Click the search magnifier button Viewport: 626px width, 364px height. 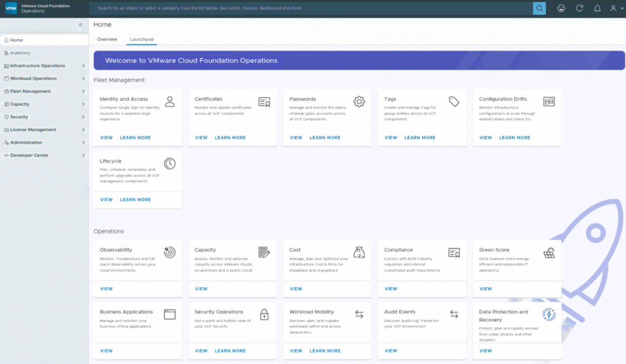[539, 8]
